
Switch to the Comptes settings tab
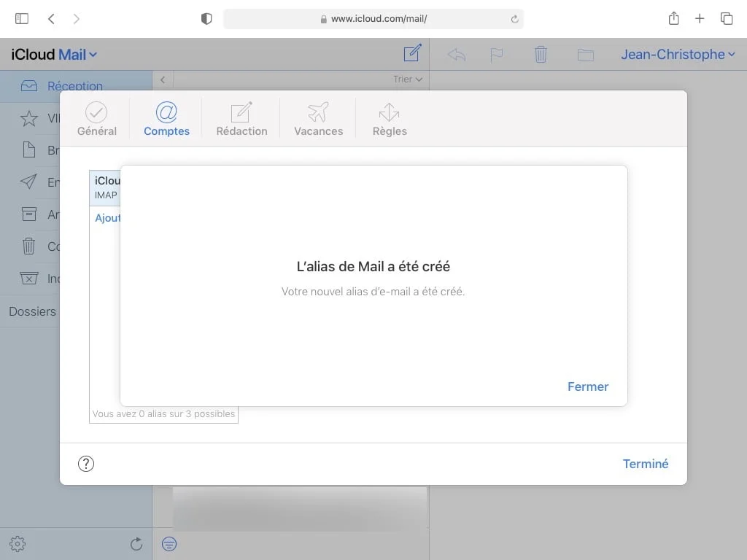(166, 118)
